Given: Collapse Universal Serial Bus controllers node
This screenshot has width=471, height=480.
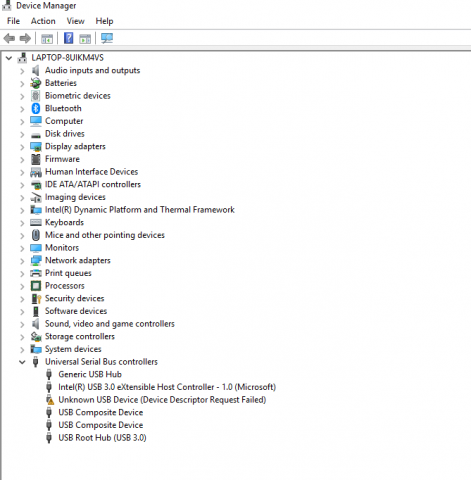Looking at the screenshot, I should tap(22, 362).
